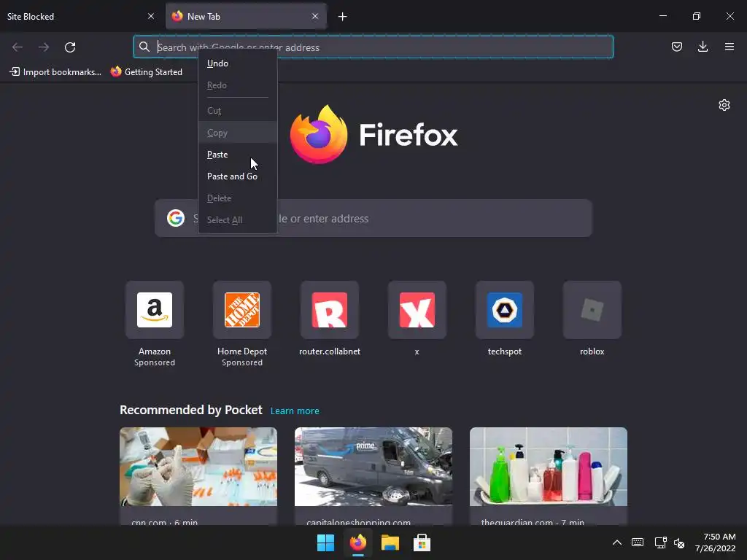Click the Back navigation arrow
This screenshot has height=560, width=747.
pyautogui.click(x=18, y=47)
